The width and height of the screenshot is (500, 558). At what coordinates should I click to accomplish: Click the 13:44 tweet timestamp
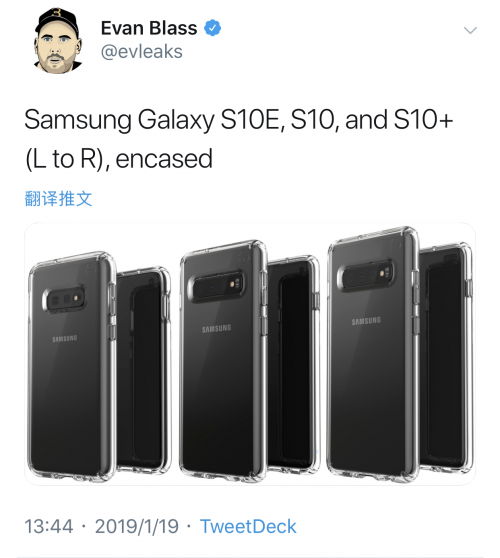[49, 526]
